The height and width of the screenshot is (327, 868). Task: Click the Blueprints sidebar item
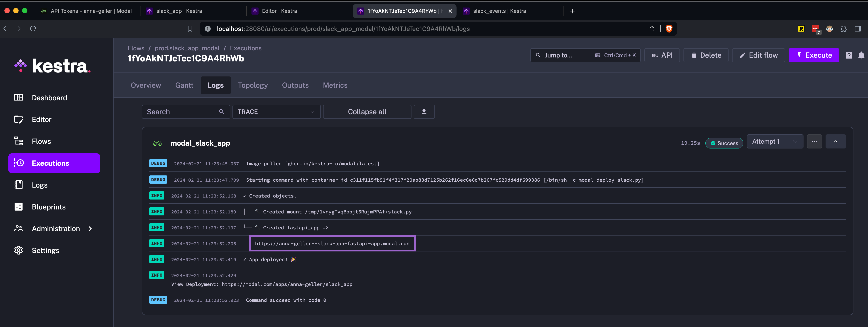(49, 207)
